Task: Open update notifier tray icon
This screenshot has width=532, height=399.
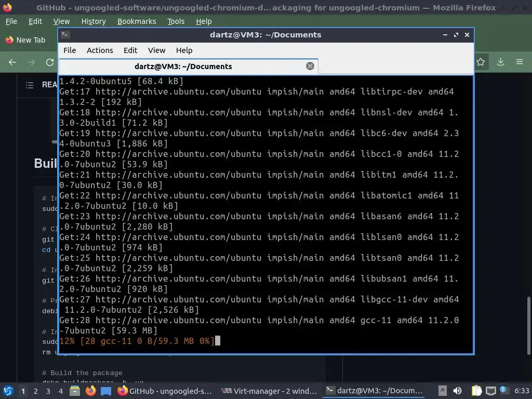Action: click(503, 390)
